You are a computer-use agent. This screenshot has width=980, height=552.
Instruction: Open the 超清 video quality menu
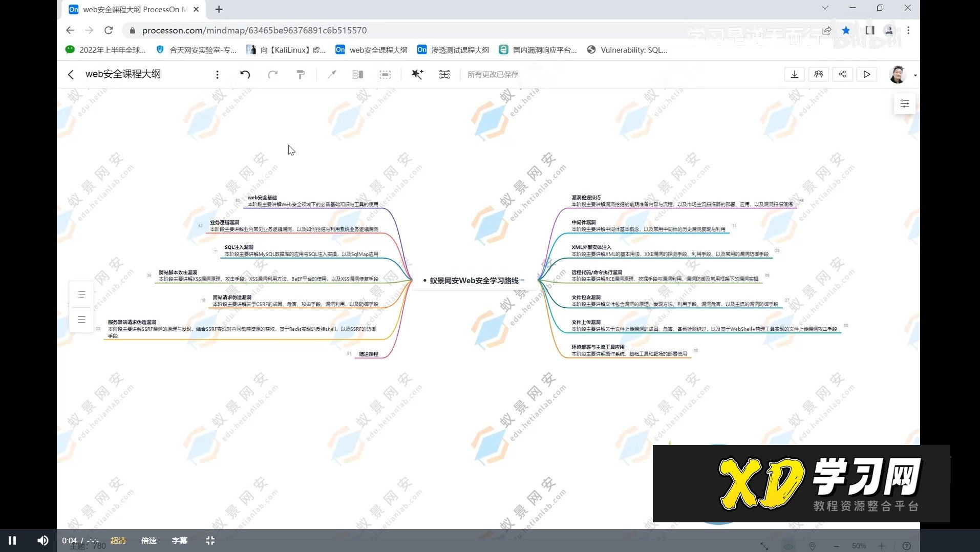coord(118,540)
